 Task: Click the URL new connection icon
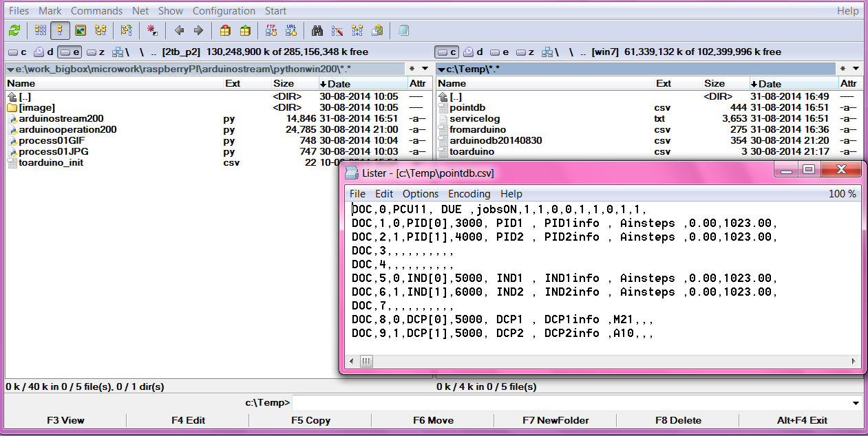click(290, 30)
